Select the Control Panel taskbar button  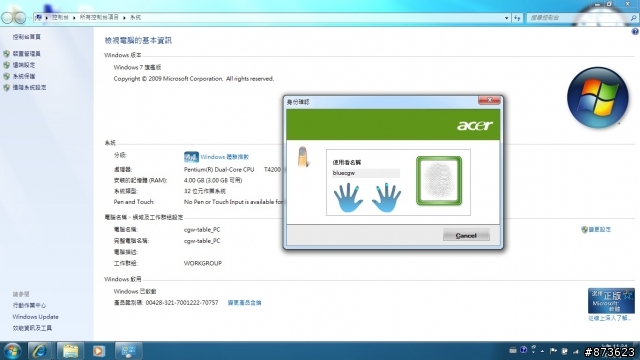point(129,351)
